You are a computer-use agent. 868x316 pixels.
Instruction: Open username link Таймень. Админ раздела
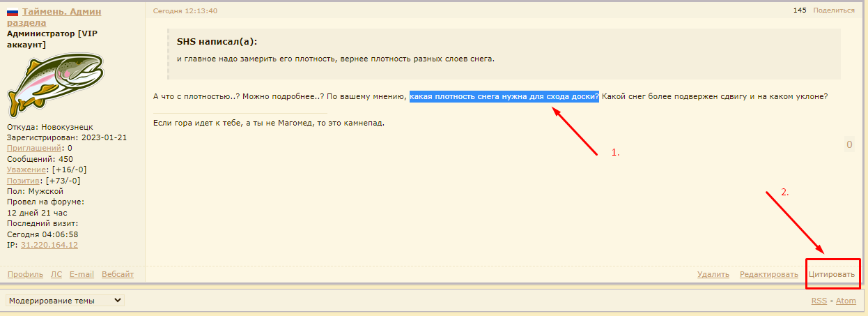click(54, 17)
